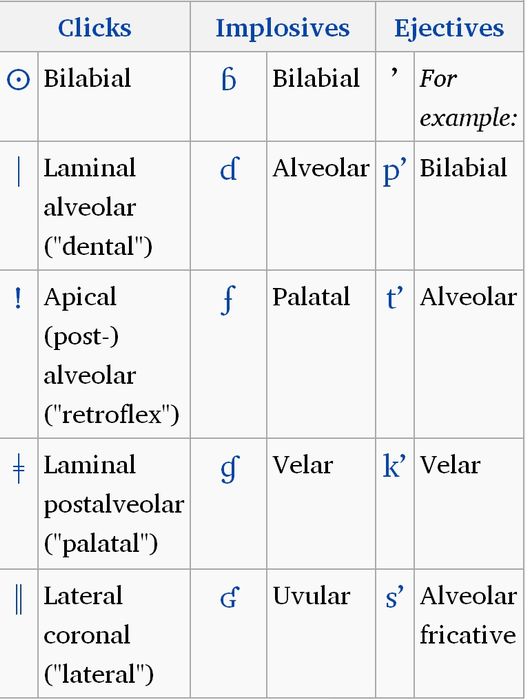Click the alveolar ejective t’ link
Image resolution: width=528 pixels, height=700 pixels.
395,298
